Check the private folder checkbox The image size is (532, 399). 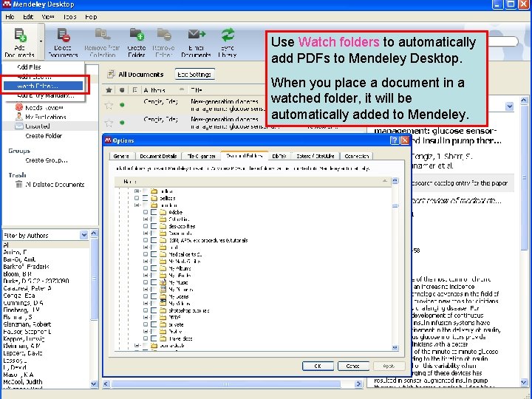tap(154, 324)
